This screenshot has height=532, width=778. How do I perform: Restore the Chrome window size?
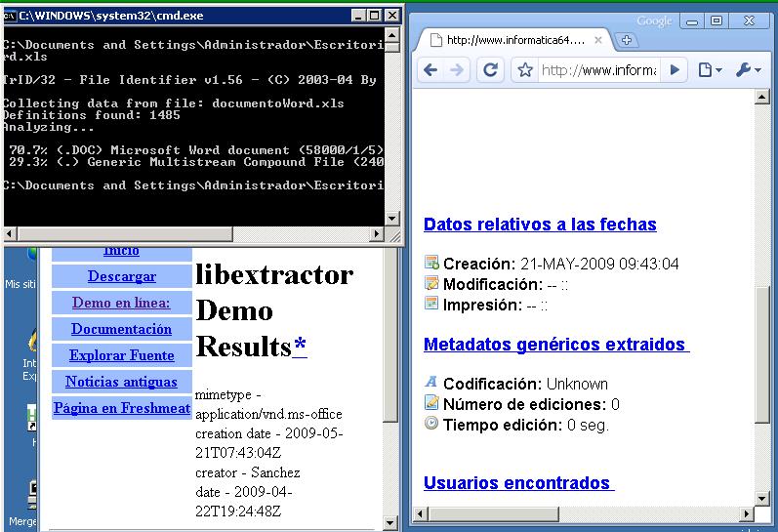[717, 20]
